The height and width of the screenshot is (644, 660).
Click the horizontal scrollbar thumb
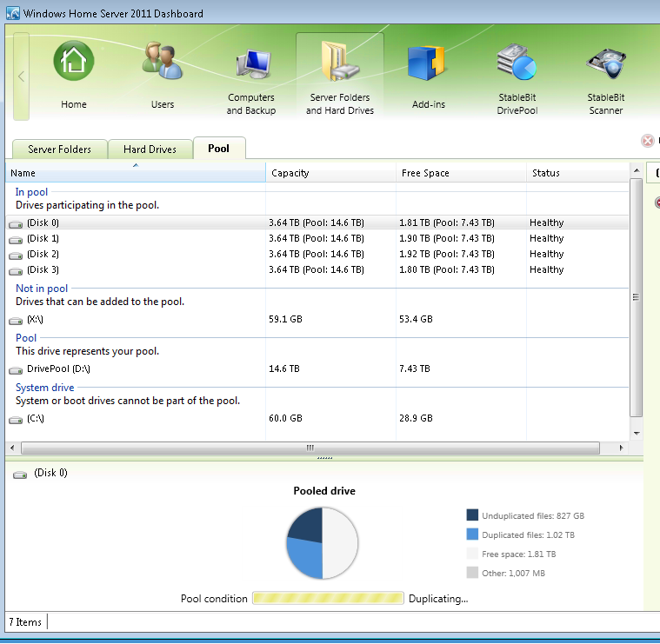[310, 448]
